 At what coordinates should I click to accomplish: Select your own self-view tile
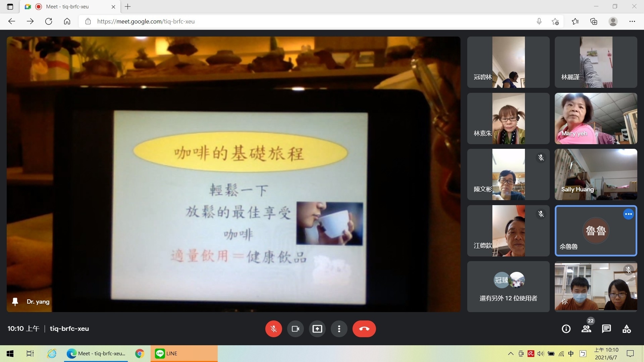(596, 287)
